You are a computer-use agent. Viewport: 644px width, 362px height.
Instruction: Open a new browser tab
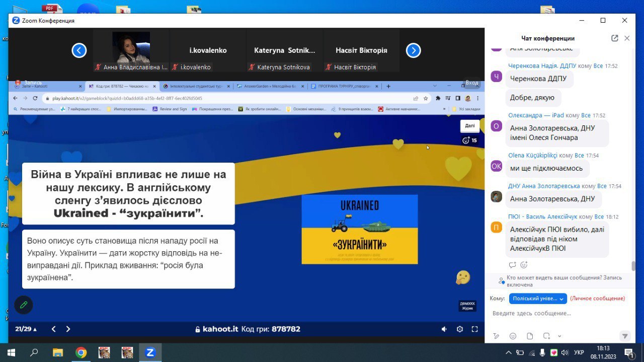388,86
